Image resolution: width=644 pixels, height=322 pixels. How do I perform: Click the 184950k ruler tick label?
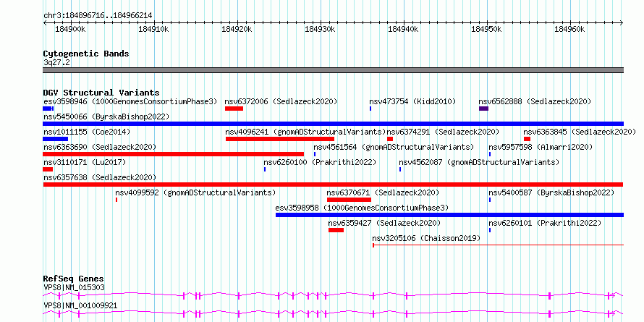(486, 29)
